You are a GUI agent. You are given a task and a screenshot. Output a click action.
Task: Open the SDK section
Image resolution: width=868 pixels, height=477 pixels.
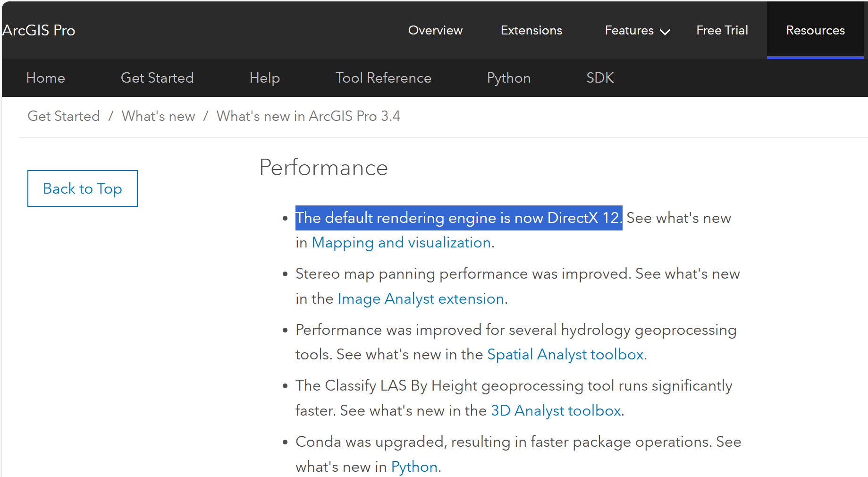[600, 78]
